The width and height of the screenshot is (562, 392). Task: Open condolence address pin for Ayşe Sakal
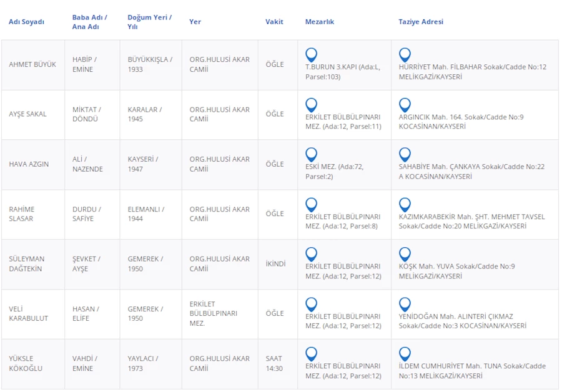405,105
